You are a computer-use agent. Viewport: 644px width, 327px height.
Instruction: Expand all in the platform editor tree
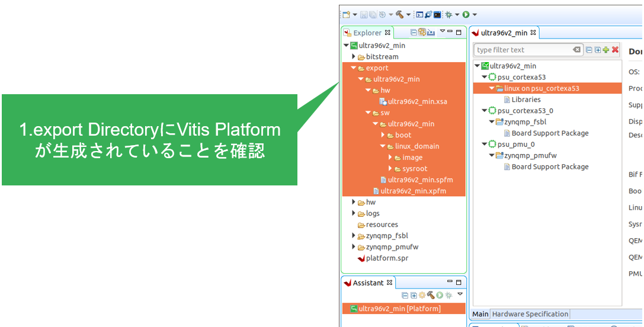click(x=598, y=50)
